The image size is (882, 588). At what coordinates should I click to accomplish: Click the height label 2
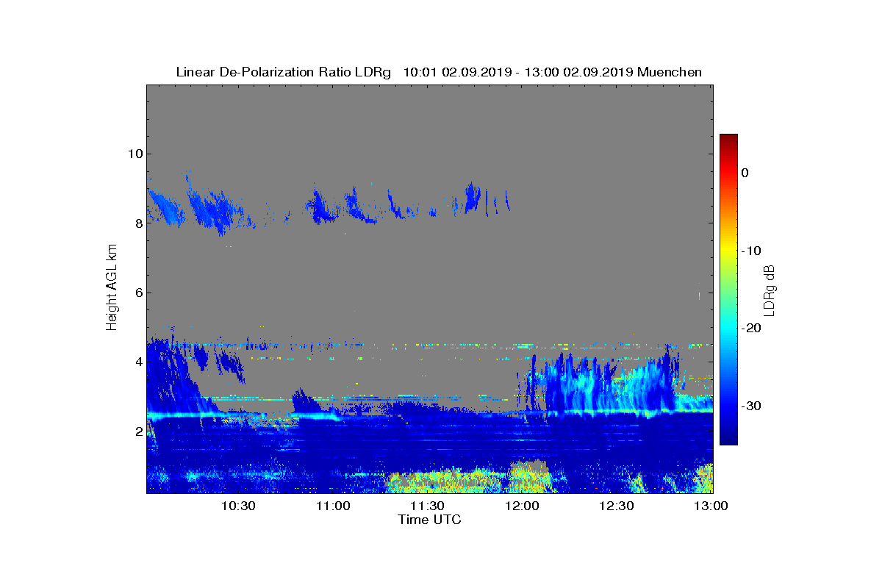137,431
